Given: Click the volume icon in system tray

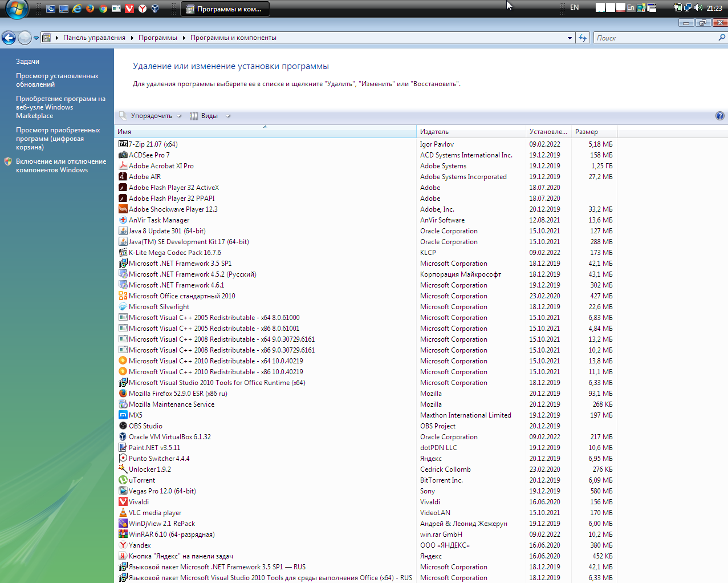Looking at the screenshot, I should point(698,8).
